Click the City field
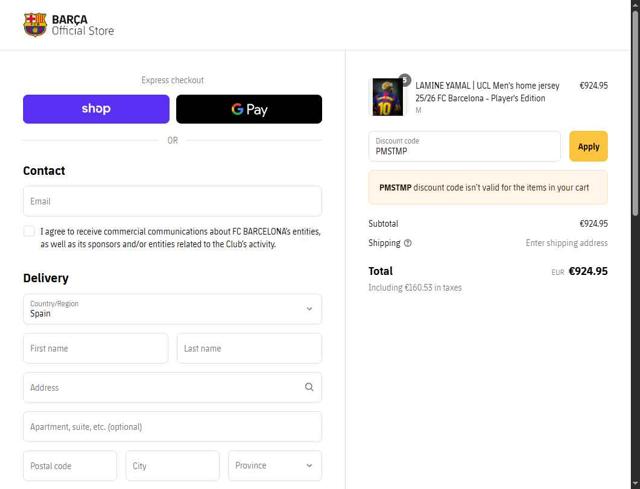The width and height of the screenshot is (640, 489). [173, 466]
